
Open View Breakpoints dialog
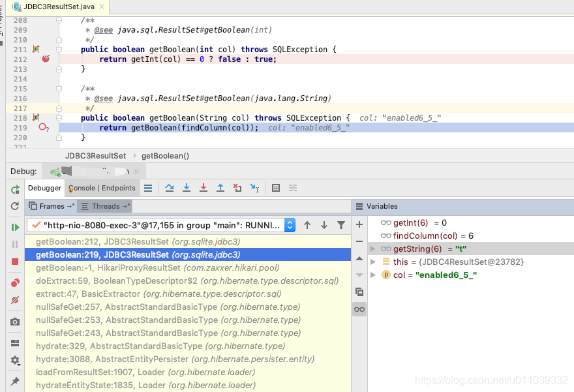[15, 283]
